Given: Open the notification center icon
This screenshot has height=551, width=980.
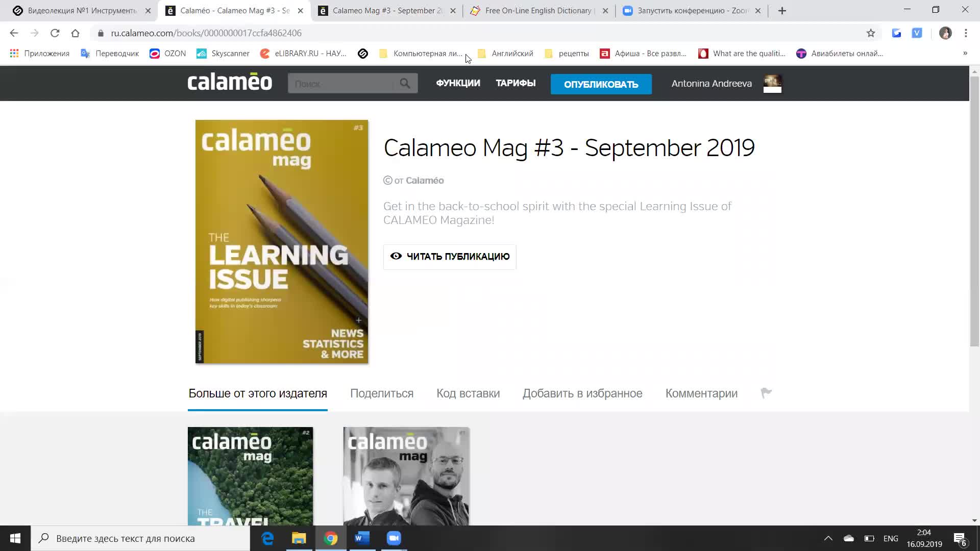Looking at the screenshot, I should tap(960, 539).
